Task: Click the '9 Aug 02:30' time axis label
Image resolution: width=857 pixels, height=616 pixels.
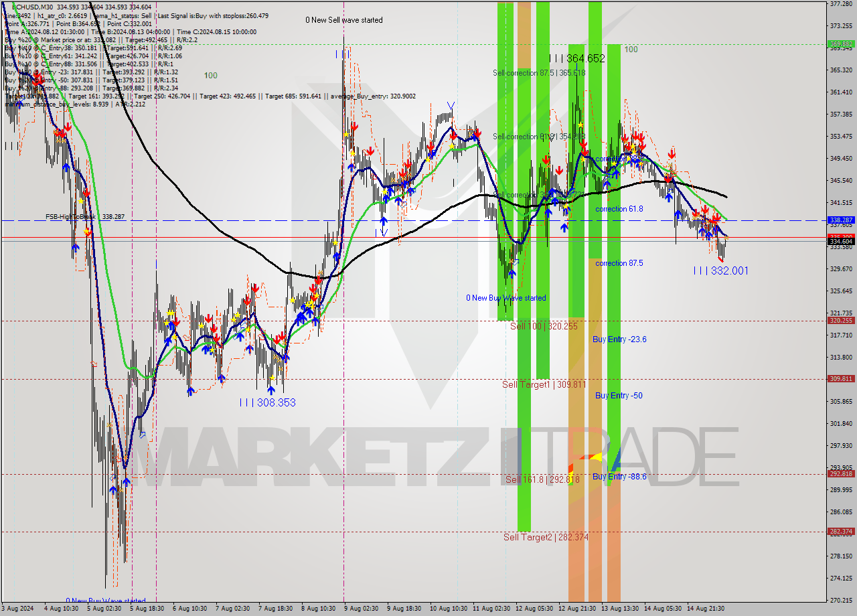Action: pos(361,609)
